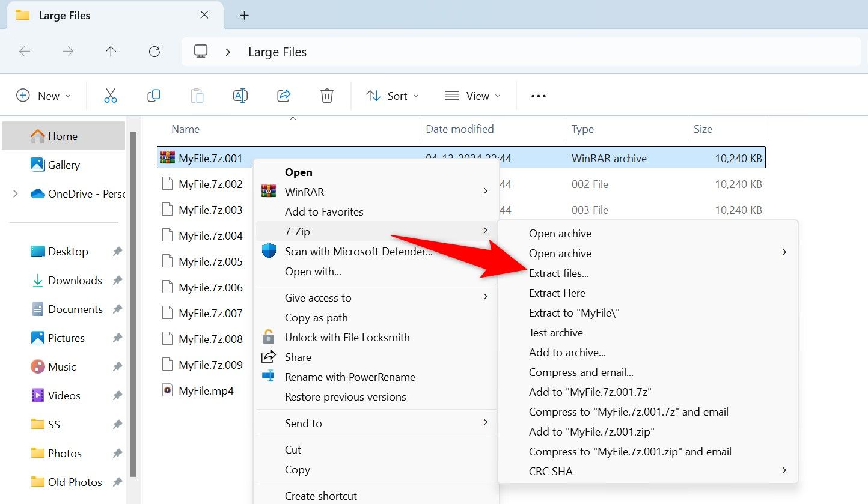The width and height of the screenshot is (868, 504).
Task: Click the Paste toolbar icon
Action: click(197, 95)
